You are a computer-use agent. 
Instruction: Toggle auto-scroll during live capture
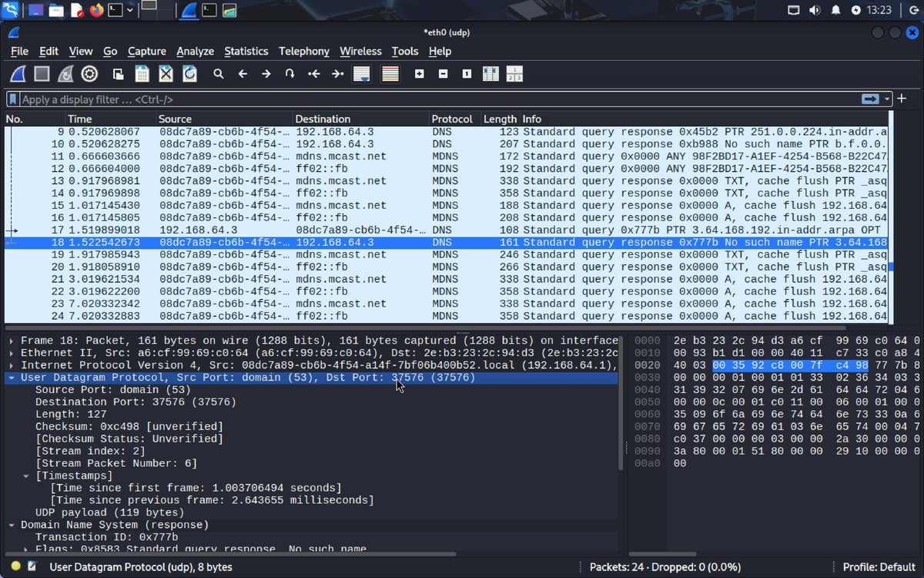(361, 74)
